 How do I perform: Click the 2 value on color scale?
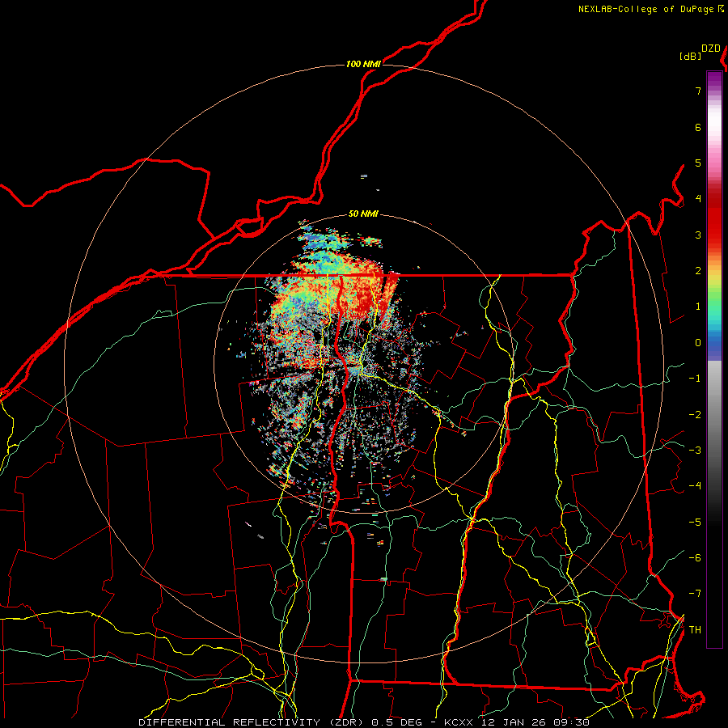[x=698, y=271]
